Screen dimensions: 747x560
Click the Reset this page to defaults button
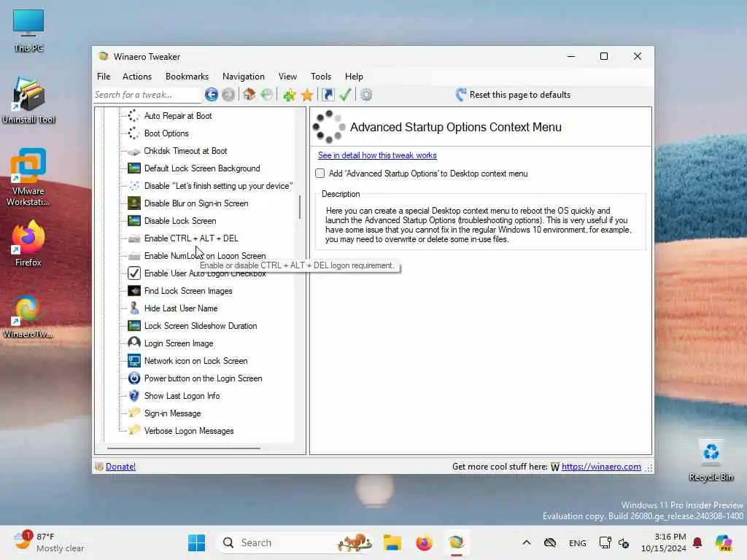(513, 95)
